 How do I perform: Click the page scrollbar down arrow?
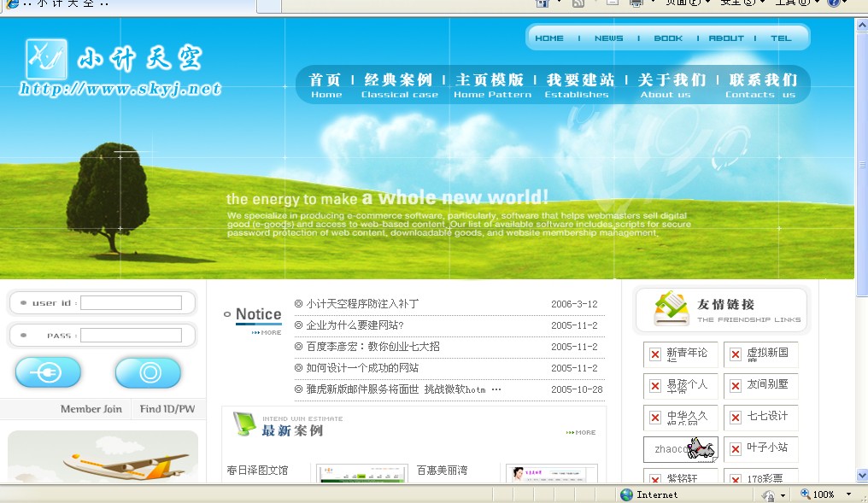tap(862, 476)
